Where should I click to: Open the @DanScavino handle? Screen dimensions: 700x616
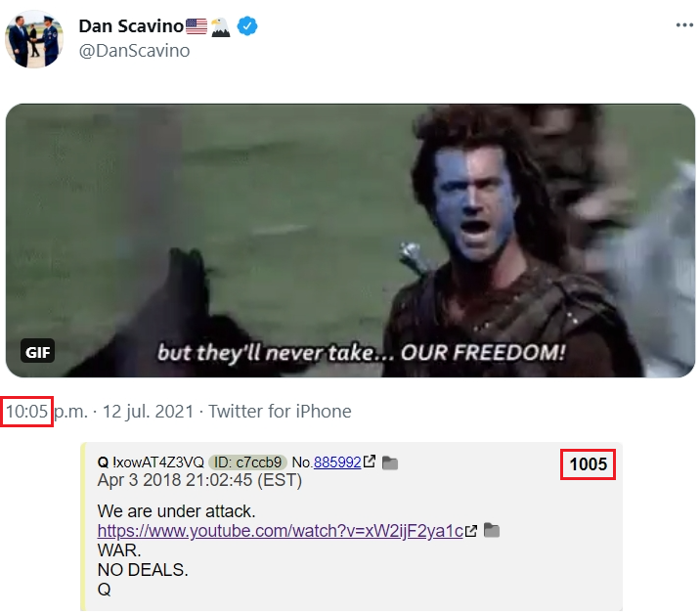coord(134,51)
